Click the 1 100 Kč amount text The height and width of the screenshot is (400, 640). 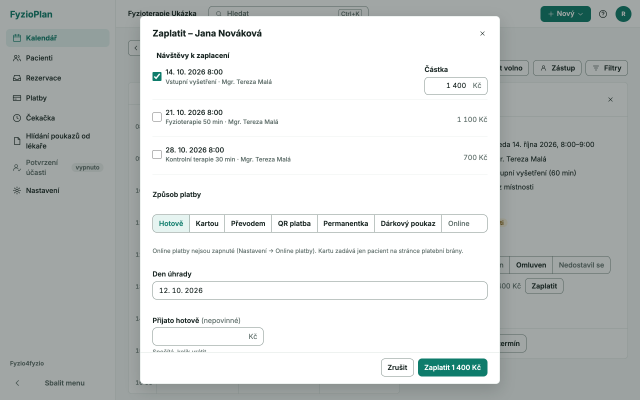(472, 120)
